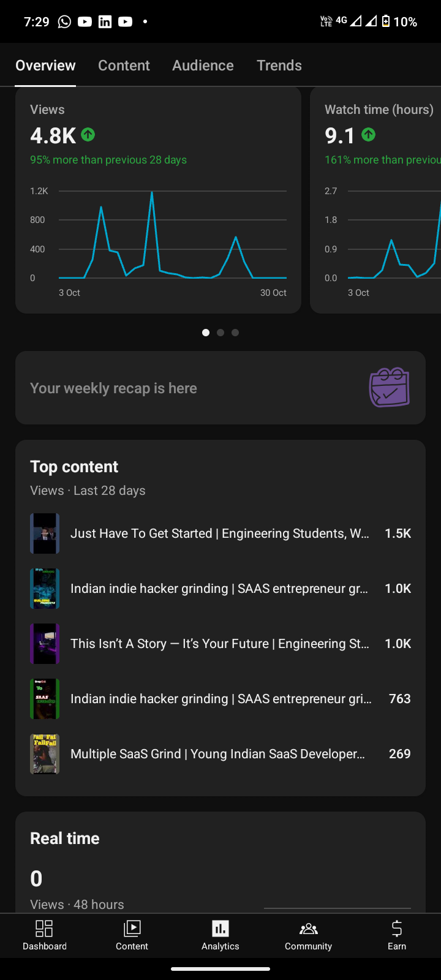Open "Just Have To Get Started" video
This screenshot has width=441, height=980.
219,533
